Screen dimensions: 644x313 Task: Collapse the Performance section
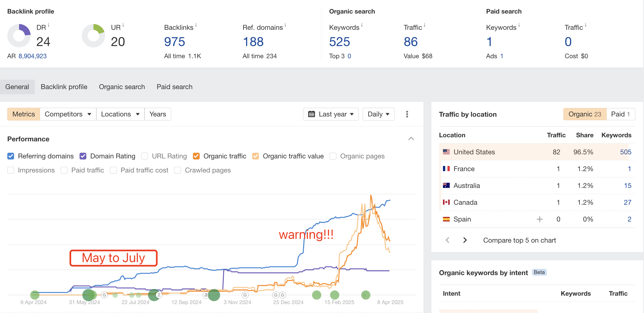[411, 139]
